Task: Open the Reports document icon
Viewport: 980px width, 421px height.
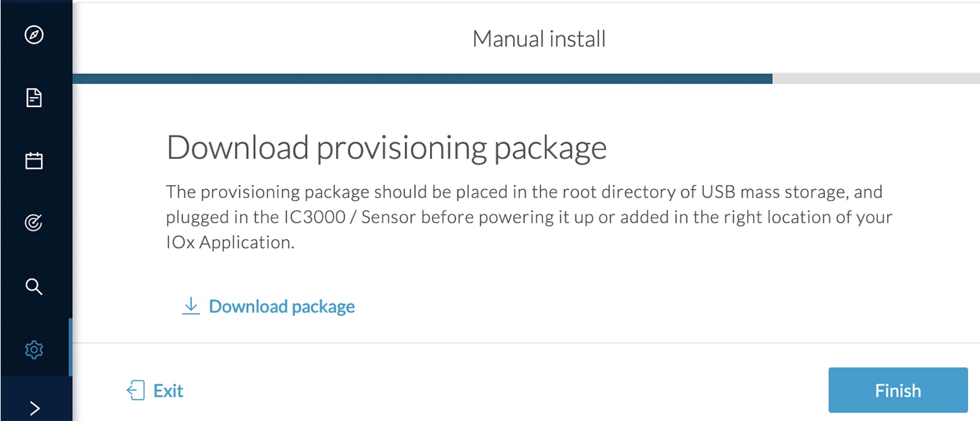Action: pyautogui.click(x=34, y=98)
